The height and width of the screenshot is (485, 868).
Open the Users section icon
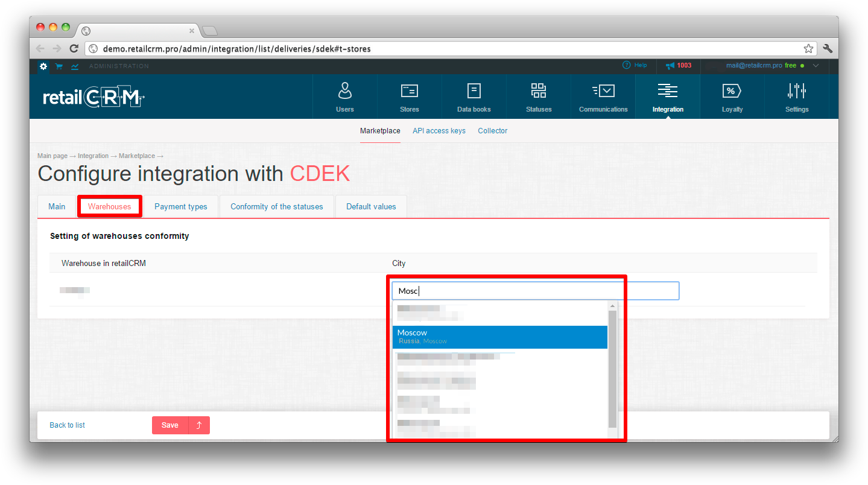pyautogui.click(x=345, y=97)
